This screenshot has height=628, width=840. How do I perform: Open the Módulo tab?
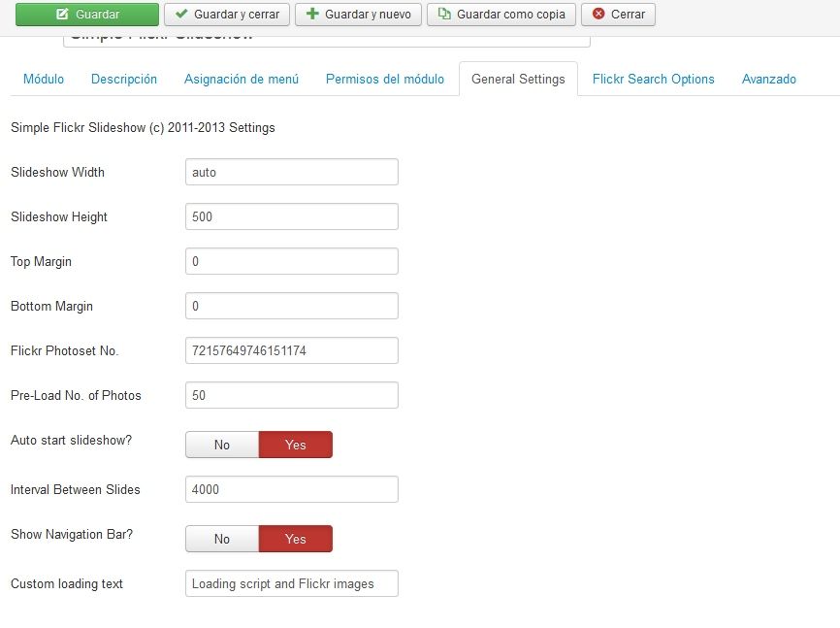coord(44,80)
